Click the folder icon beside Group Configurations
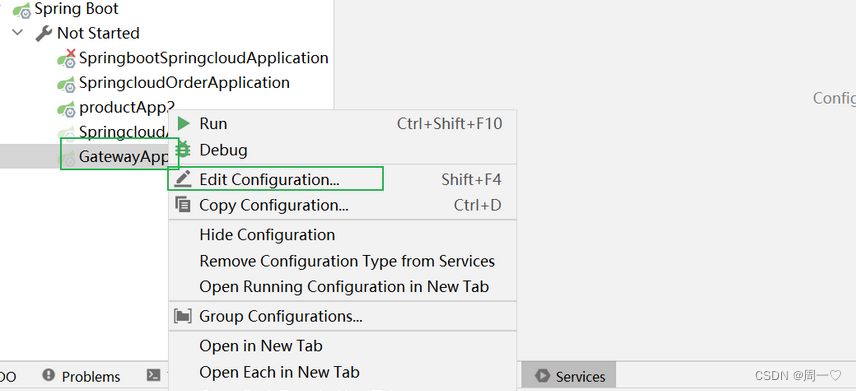The image size is (856, 391). 182,316
